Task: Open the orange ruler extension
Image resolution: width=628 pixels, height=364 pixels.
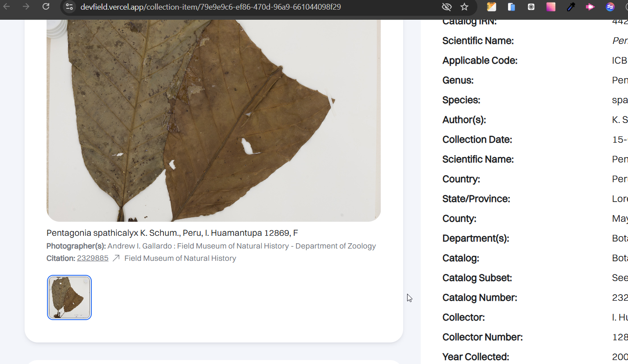Action: [491, 7]
